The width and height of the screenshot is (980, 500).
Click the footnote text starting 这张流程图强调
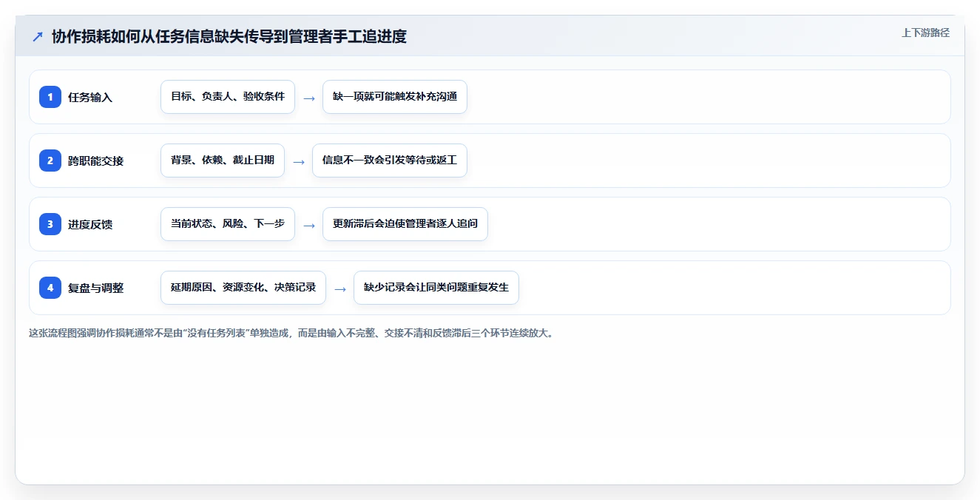[x=291, y=334]
